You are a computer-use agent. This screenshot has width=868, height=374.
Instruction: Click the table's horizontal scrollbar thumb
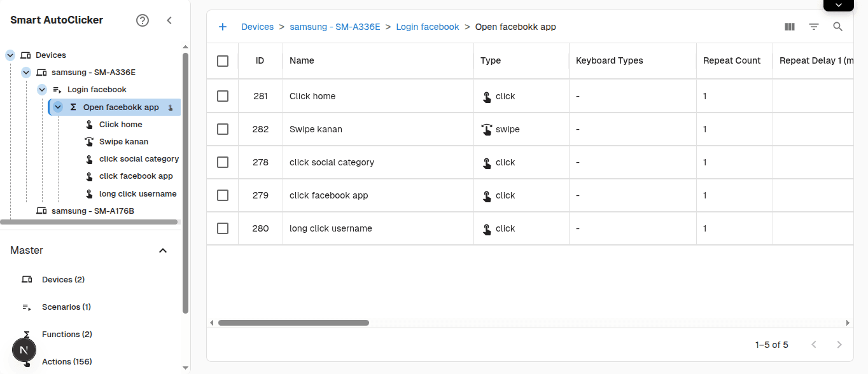tap(293, 323)
